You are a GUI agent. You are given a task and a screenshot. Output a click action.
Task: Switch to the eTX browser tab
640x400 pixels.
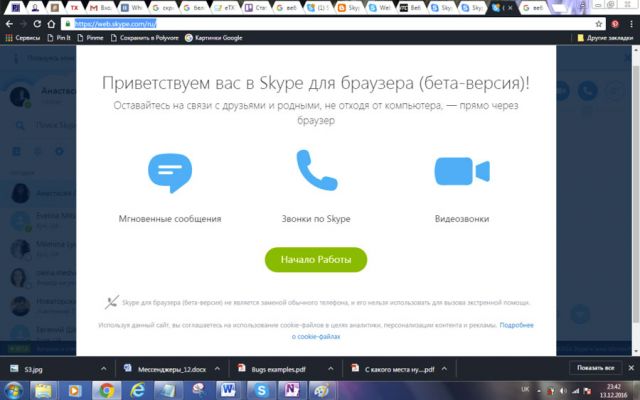click(224, 8)
